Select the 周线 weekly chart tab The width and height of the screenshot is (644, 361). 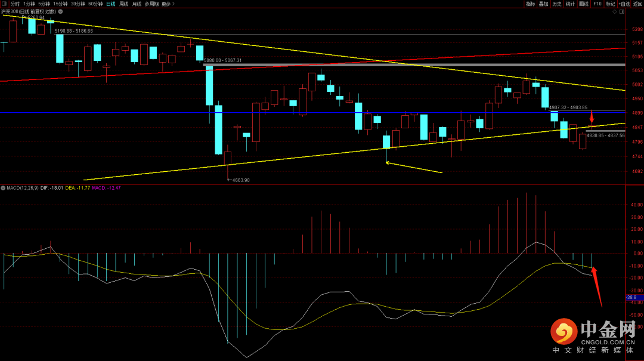(x=123, y=4)
